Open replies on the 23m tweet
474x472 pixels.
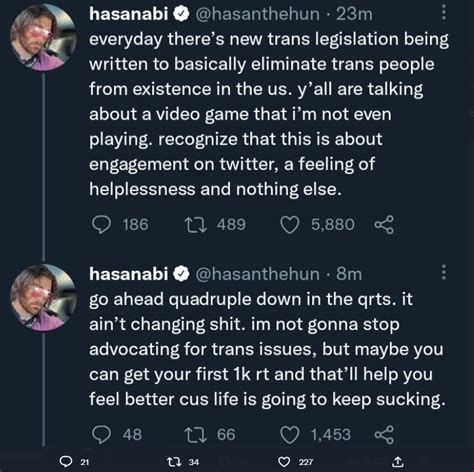coord(102,225)
